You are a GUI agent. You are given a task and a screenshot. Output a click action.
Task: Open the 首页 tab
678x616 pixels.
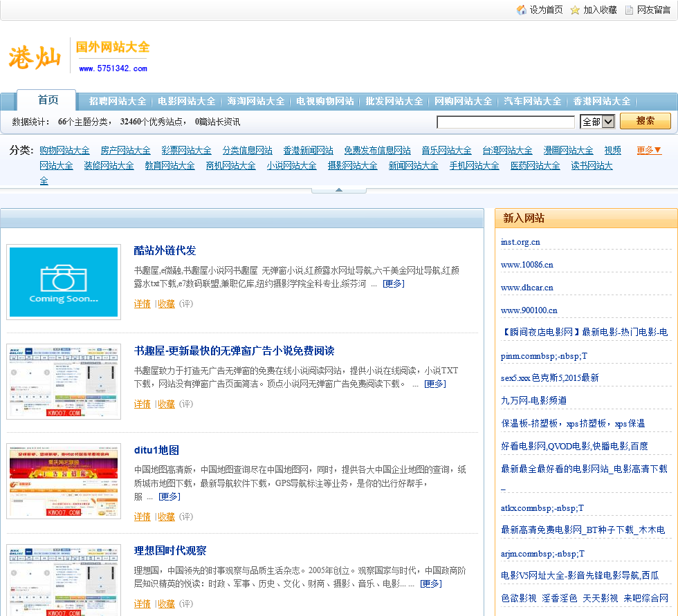[x=48, y=100]
